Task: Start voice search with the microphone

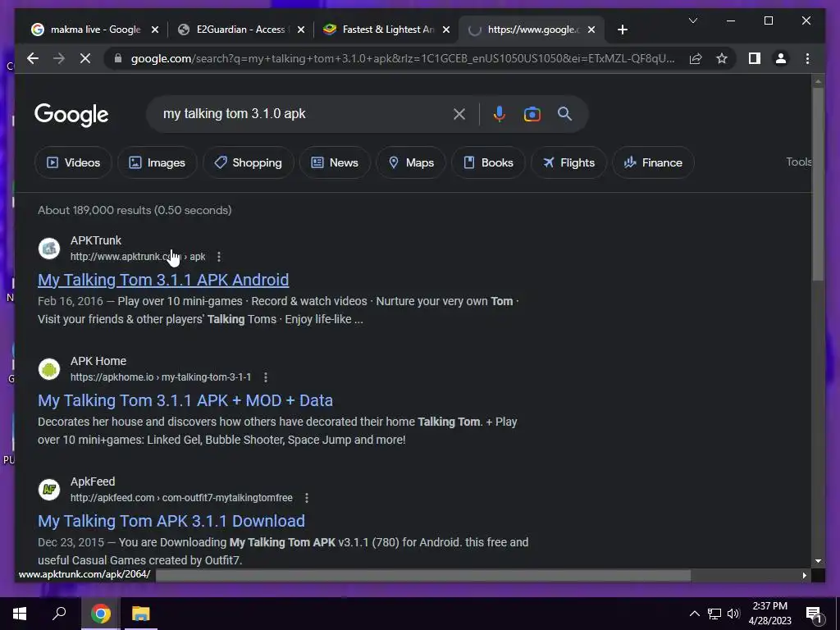Action: coord(500,114)
